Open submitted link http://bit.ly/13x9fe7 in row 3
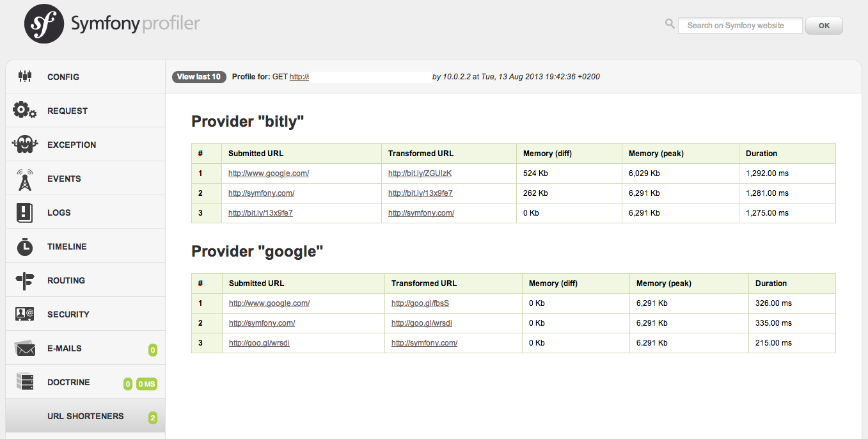868x439 pixels. click(260, 213)
